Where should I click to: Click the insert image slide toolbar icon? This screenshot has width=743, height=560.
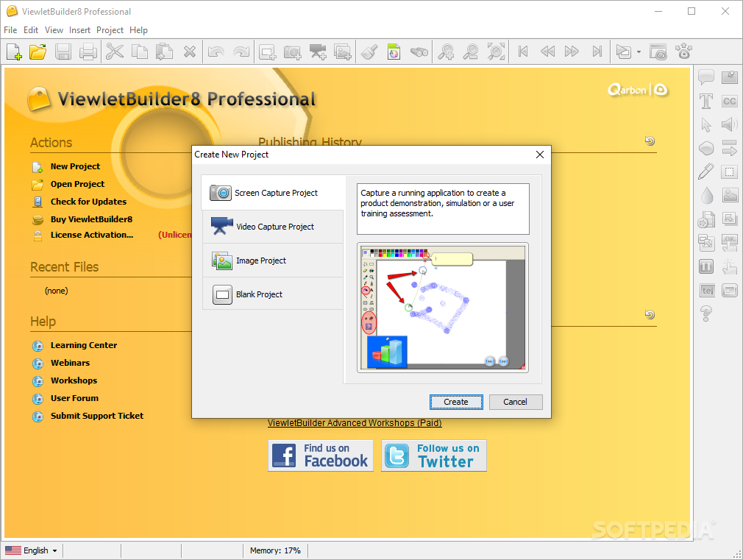pyautogui.click(x=343, y=52)
